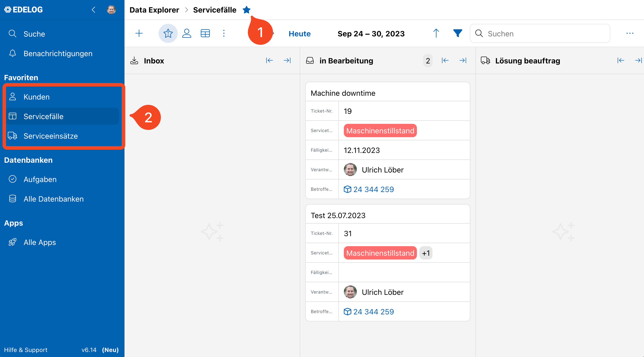Select the person view icon in the toolbar

[186, 33]
